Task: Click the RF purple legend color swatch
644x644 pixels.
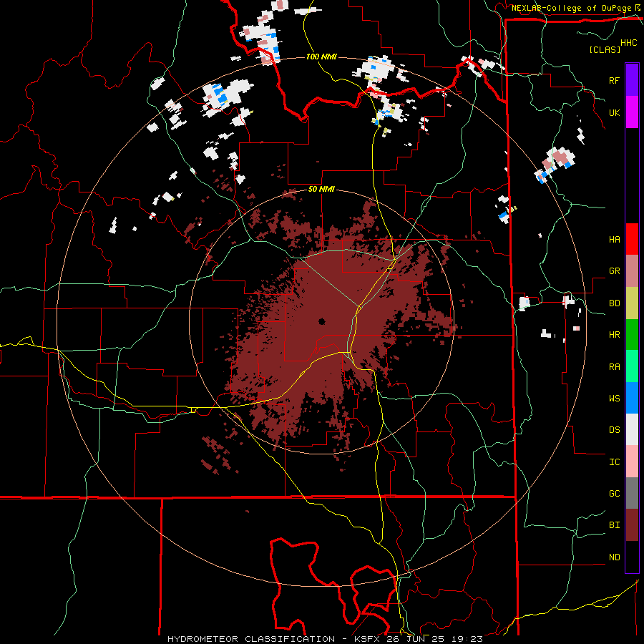Action: 632,80
